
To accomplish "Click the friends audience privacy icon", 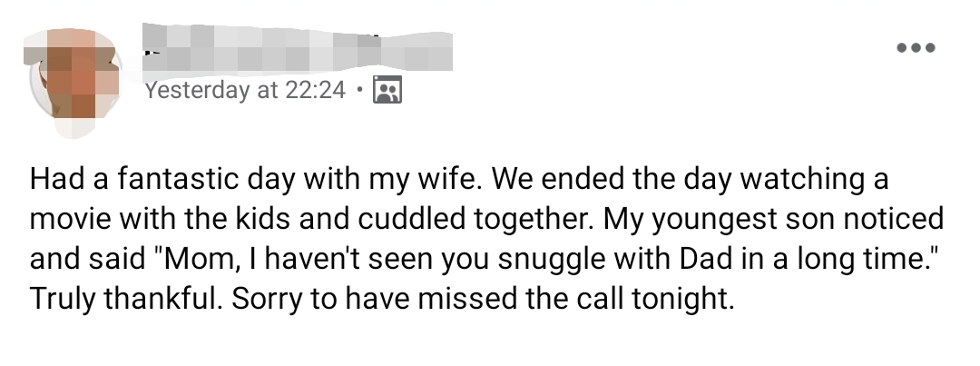I will (x=387, y=91).
